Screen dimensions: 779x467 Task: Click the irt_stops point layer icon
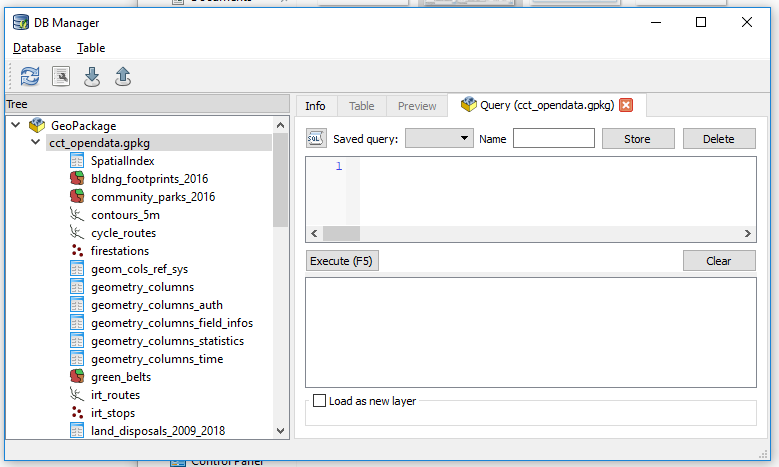pyautogui.click(x=77, y=412)
